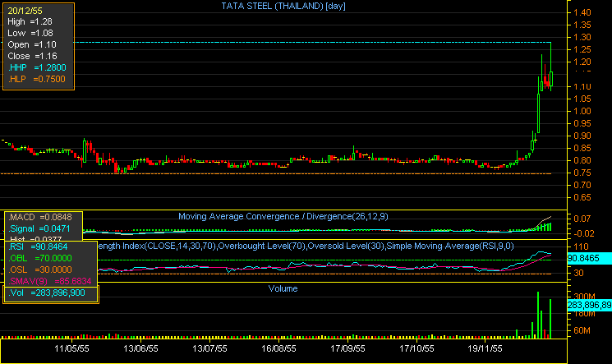This screenshot has height=364, width=612.
Task: Click the 13/07/55 date axis label
Action: 209,348
